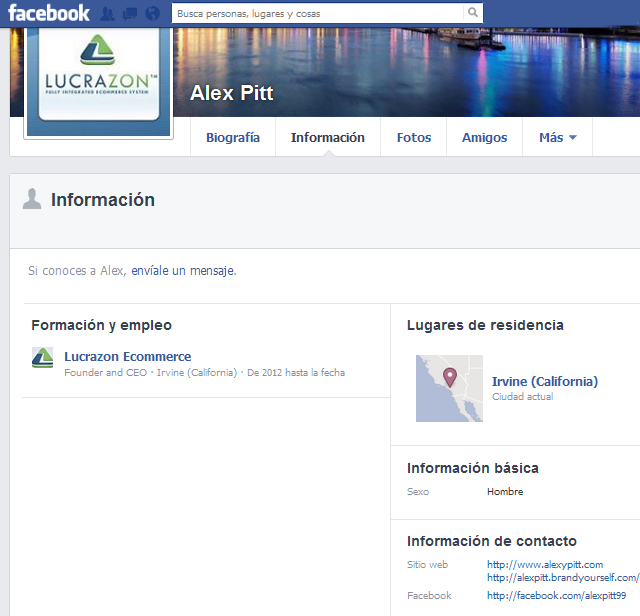Click the 'Información' page heading

tap(103, 200)
